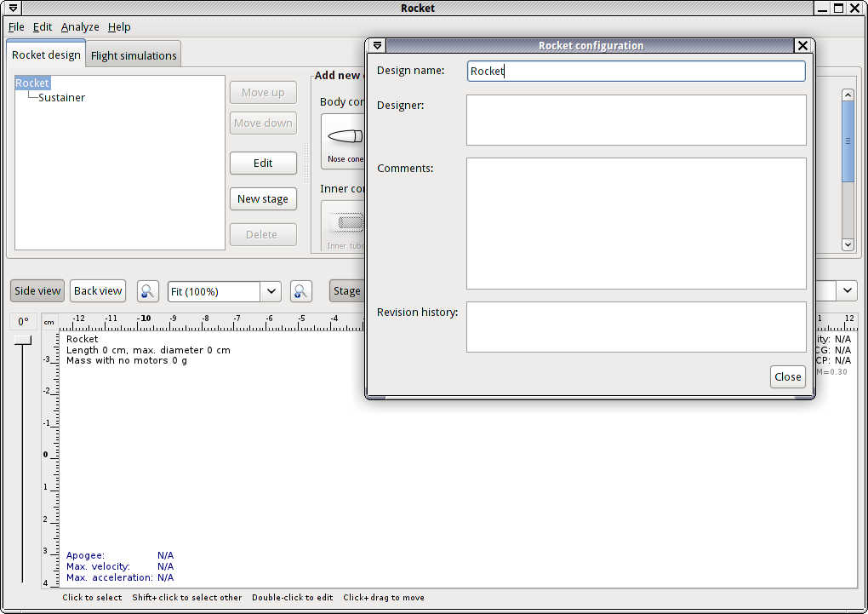Click the zoom in magnifier icon
The height and width of the screenshot is (614, 868).
point(300,291)
